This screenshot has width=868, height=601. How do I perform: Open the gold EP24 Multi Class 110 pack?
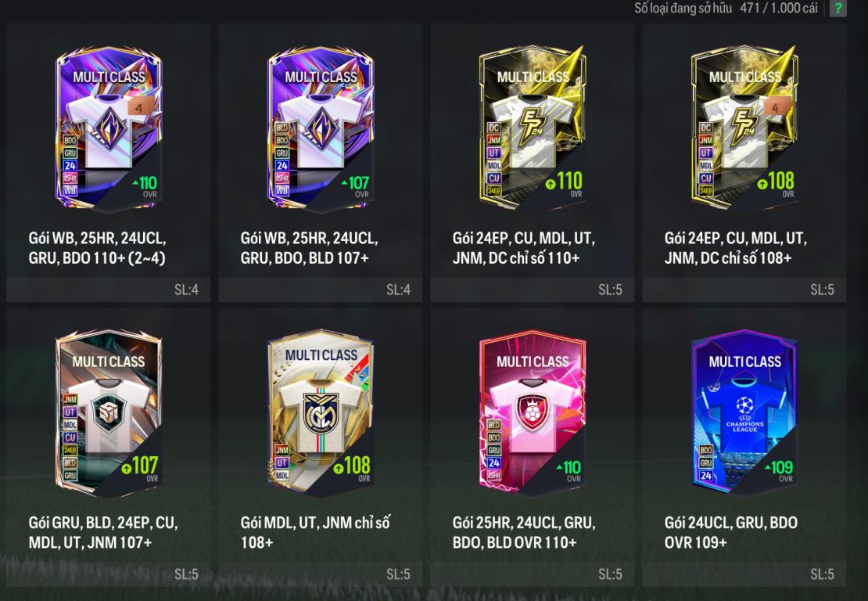tap(533, 128)
